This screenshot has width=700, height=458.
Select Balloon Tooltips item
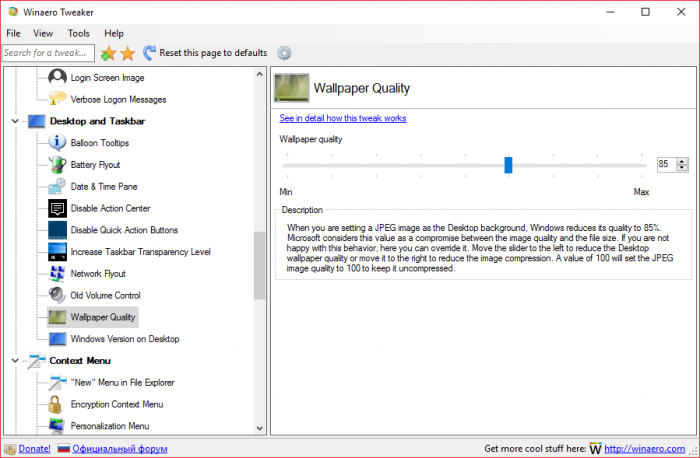click(100, 143)
